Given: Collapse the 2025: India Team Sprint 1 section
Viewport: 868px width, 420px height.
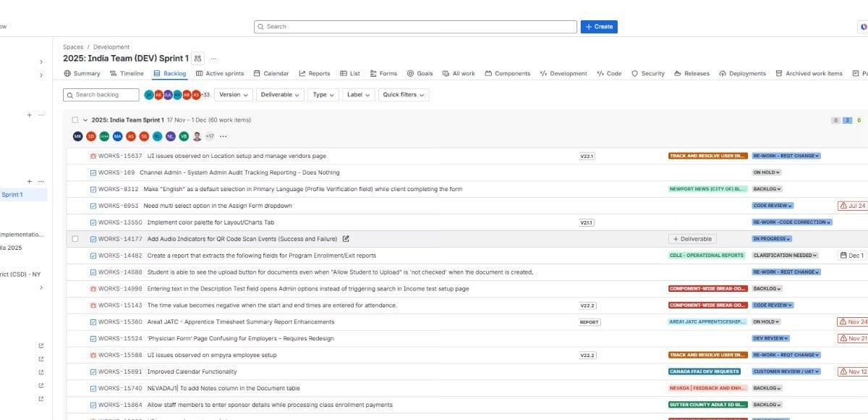Looking at the screenshot, I should click(85, 120).
